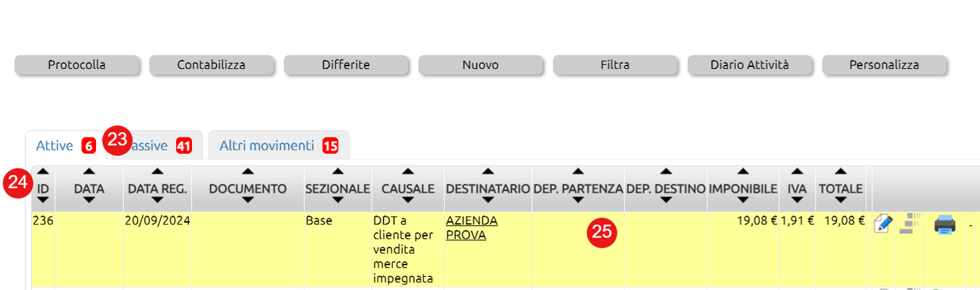
Task: Sort IMPONIBILE column descending arrow
Action: 742,200
